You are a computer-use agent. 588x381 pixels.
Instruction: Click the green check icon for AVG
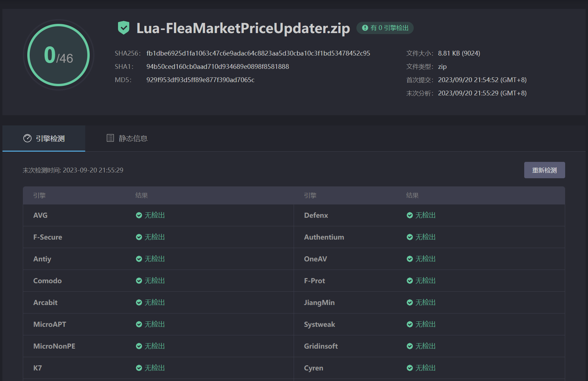pos(139,215)
